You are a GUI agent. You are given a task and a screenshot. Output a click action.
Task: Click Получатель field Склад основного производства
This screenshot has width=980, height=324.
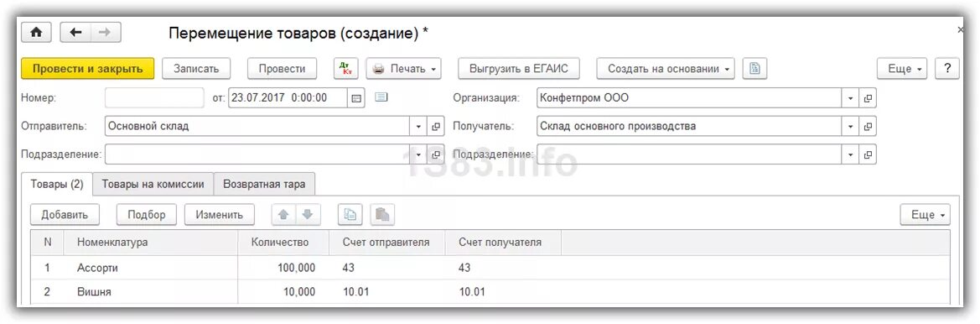[689, 127]
